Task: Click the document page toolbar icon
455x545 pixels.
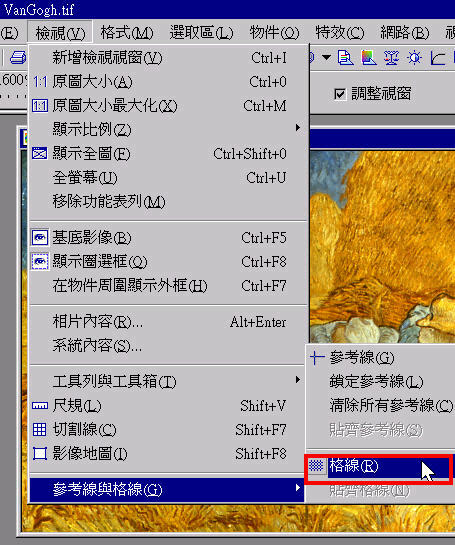Action: (x=345, y=58)
